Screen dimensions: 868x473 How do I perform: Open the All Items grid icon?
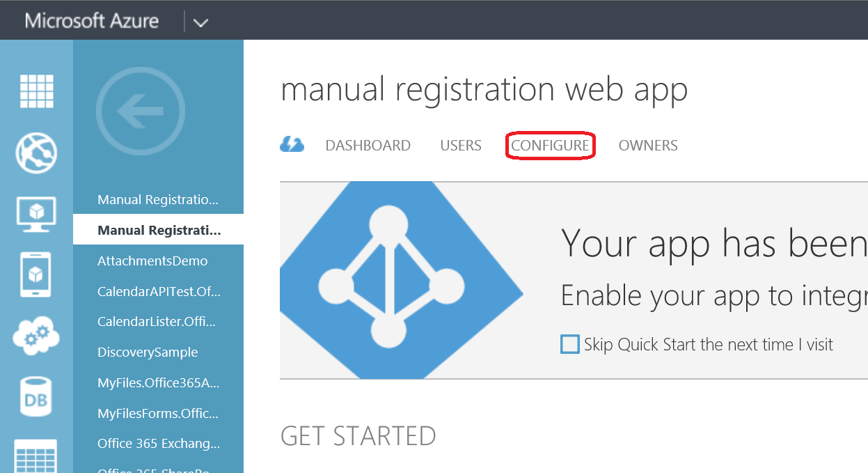[x=37, y=91]
